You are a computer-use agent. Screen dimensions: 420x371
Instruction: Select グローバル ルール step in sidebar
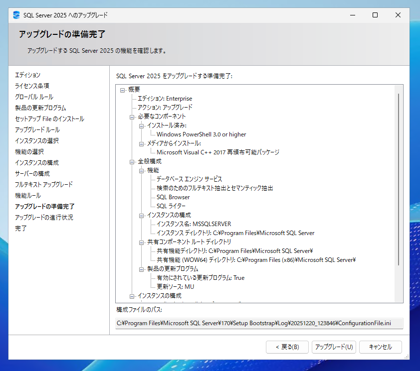tap(34, 97)
